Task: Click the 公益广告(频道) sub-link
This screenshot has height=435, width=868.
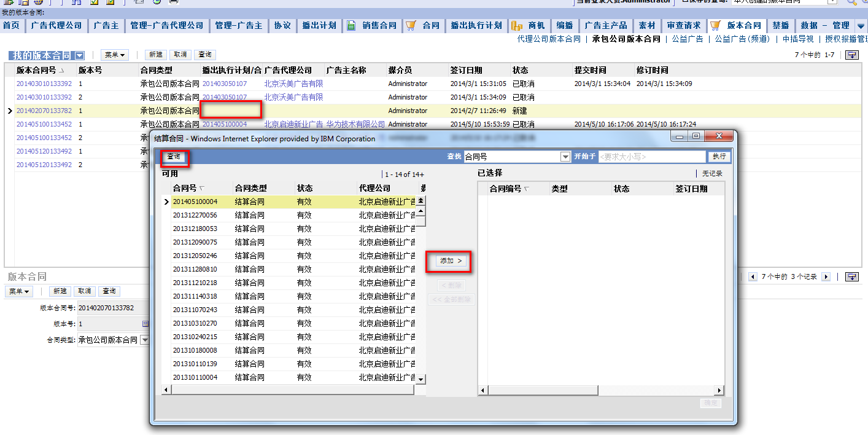Action: pyautogui.click(x=742, y=39)
